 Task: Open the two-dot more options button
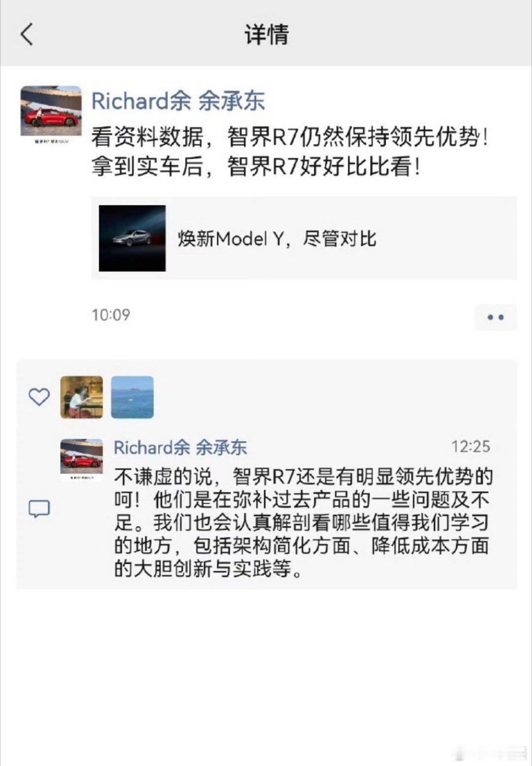pos(496,317)
